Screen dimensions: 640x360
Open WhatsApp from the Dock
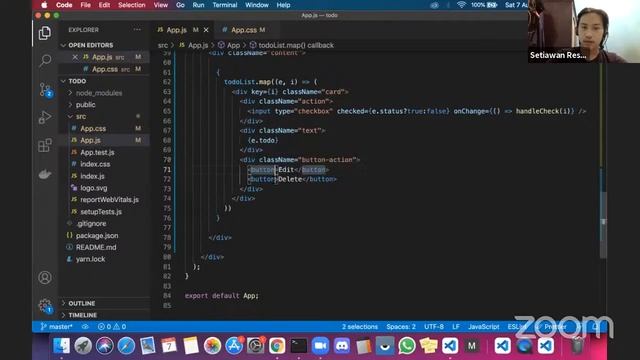407,346
